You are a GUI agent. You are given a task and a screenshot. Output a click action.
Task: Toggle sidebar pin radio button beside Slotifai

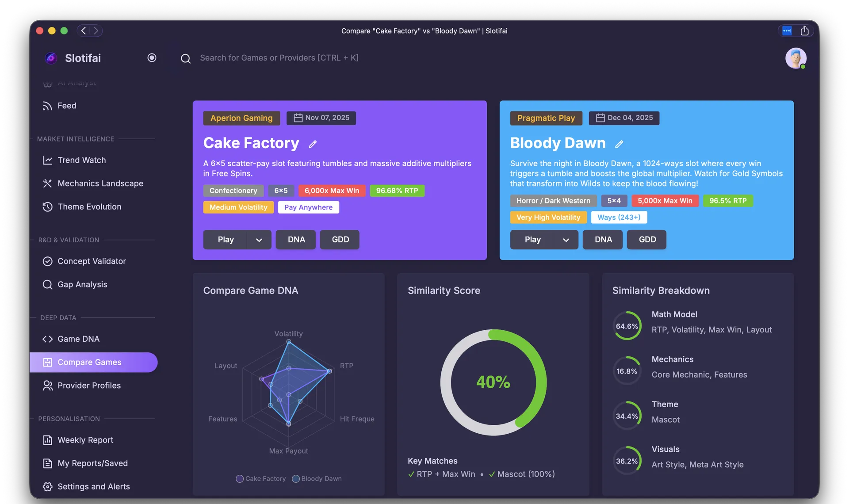point(152,58)
